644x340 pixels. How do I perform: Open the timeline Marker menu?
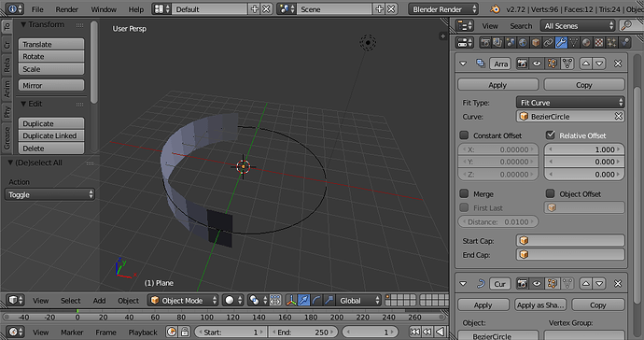[x=72, y=333]
